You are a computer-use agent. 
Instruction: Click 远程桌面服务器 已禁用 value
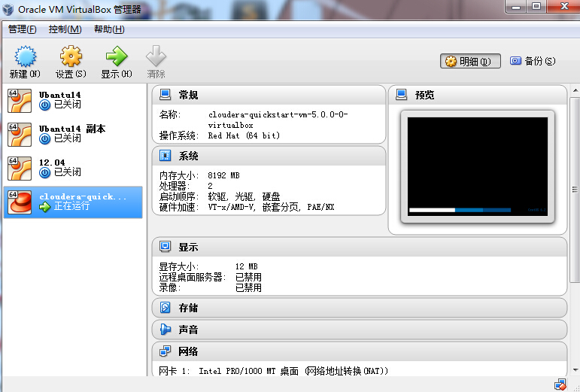[248, 277]
